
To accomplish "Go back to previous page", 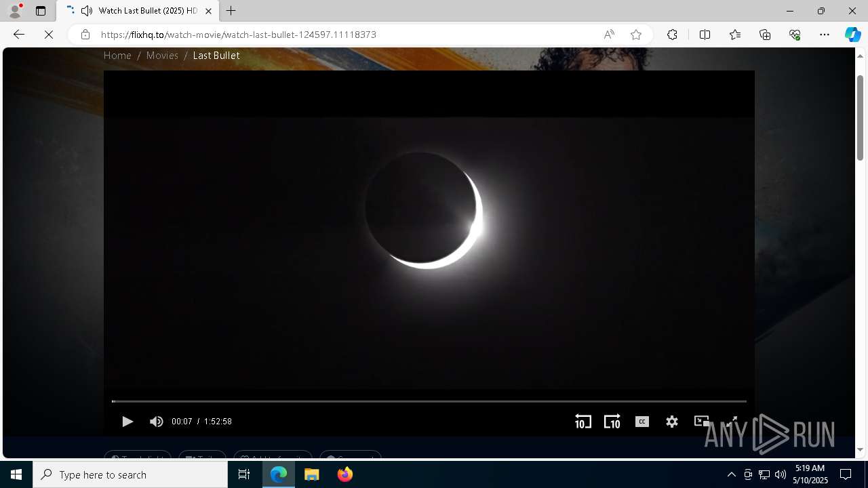I will pos(19,35).
